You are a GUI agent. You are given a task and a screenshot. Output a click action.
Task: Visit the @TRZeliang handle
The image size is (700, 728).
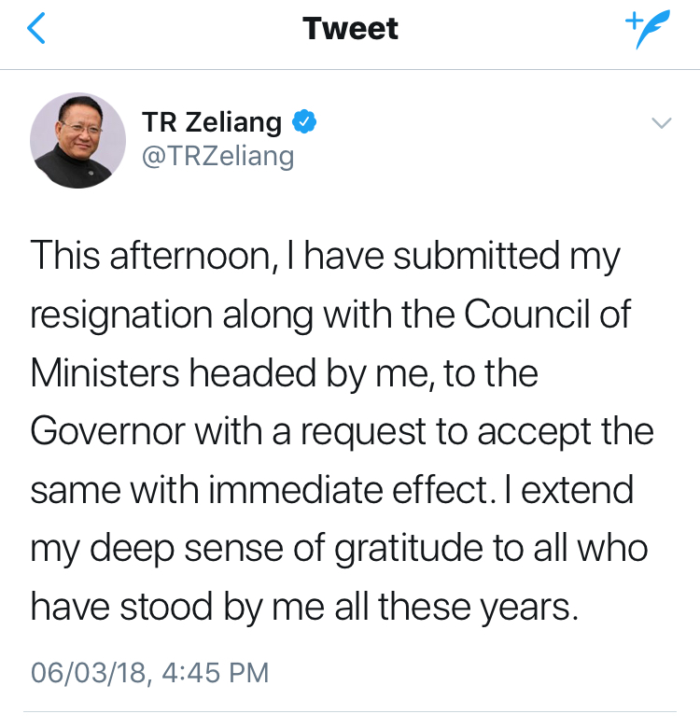coord(217,155)
